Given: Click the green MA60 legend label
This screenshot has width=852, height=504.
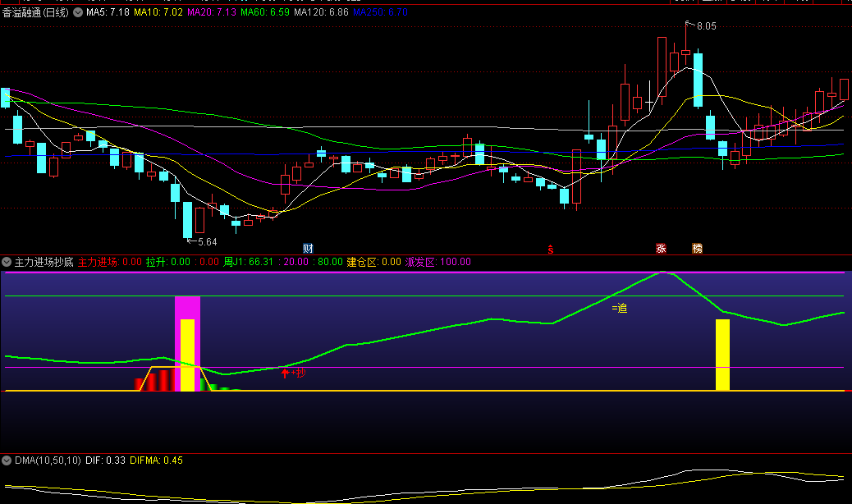Looking at the screenshot, I should tap(266, 12).
